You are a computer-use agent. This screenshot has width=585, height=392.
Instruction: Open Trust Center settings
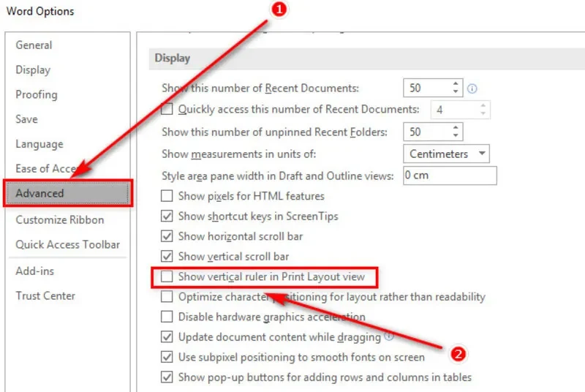pos(45,295)
